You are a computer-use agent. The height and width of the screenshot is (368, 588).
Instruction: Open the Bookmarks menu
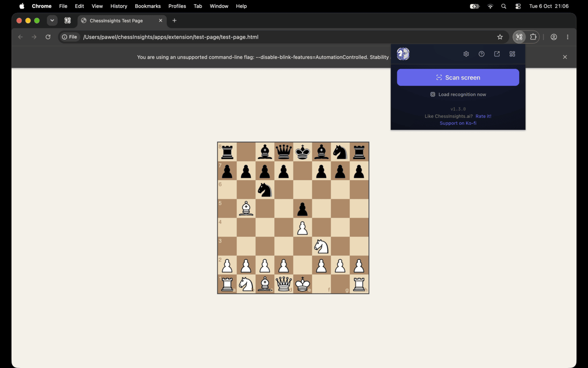(147, 6)
